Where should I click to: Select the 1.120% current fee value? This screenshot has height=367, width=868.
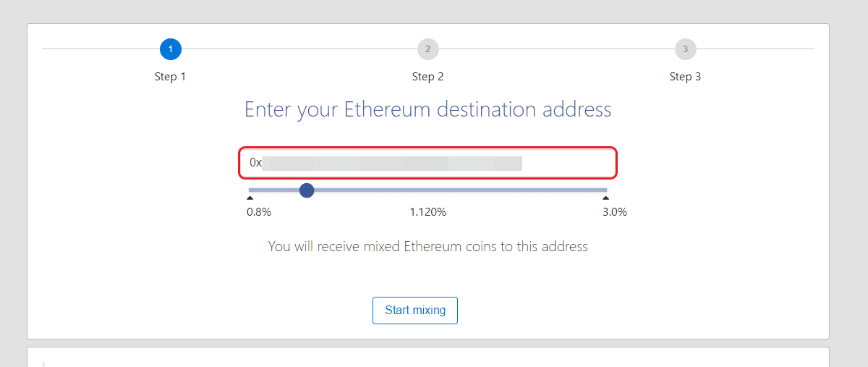[x=428, y=212]
